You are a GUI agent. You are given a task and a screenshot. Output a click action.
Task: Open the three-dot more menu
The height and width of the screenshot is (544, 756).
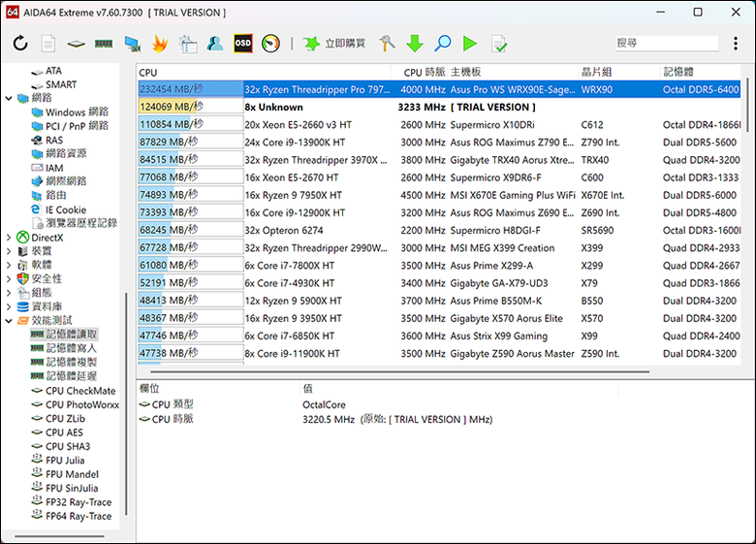(x=736, y=44)
